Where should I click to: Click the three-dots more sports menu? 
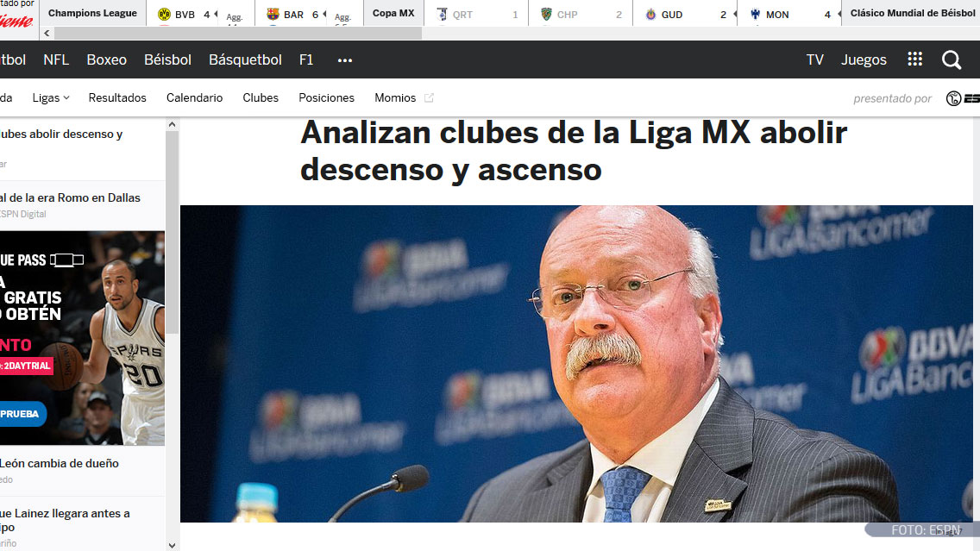pyautogui.click(x=345, y=60)
